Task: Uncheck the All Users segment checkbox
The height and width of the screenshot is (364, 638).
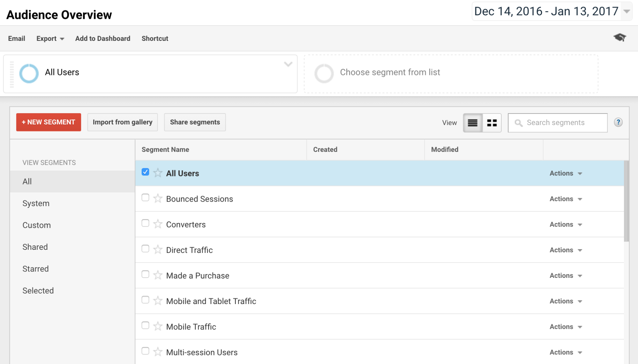Action: pos(145,172)
